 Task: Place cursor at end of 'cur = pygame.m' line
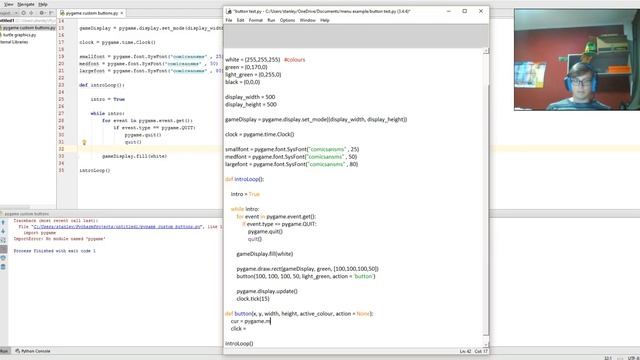click(271, 321)
